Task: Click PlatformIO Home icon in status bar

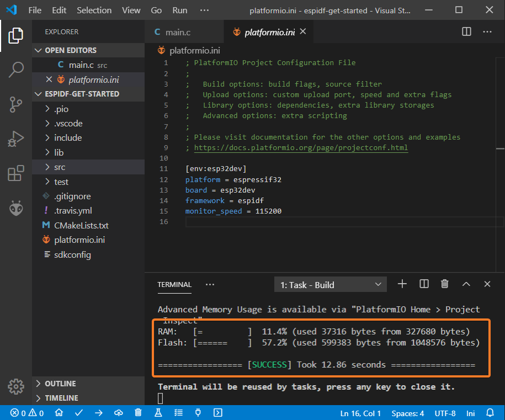Action: tap(59, 413)
